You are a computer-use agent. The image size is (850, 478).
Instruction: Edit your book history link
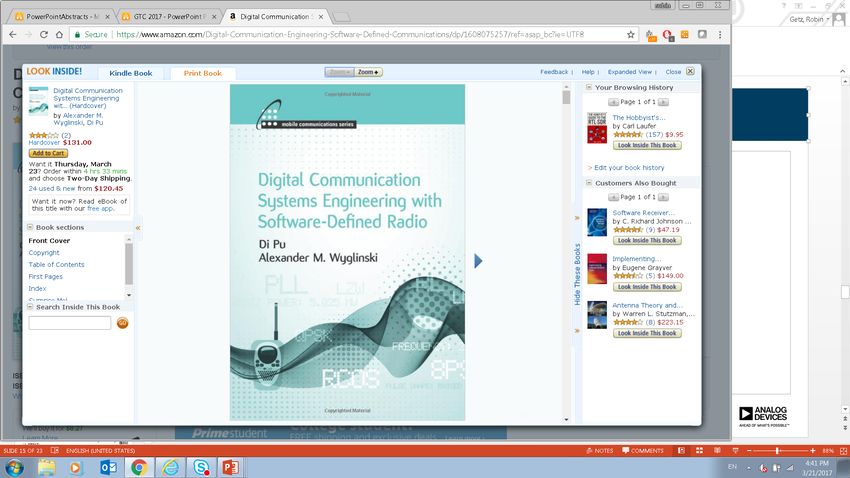click(629, 168)
